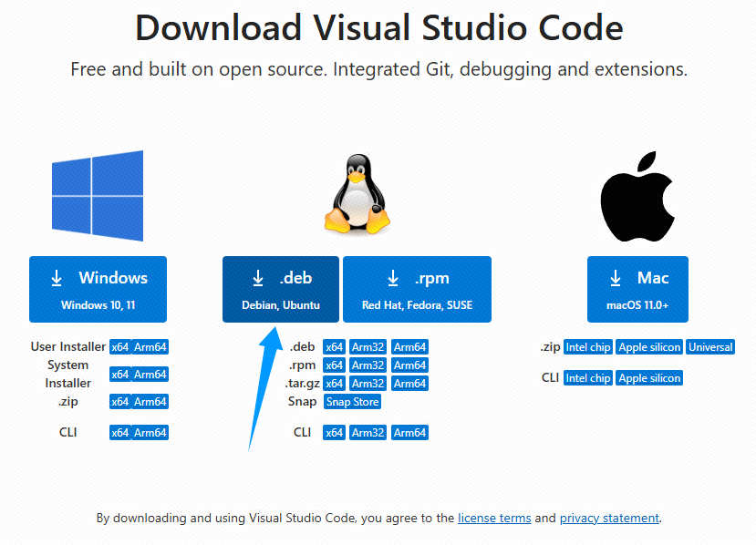Click the "Snap" label in Linux list
The image size is (756, 545).
click(302, 401)
